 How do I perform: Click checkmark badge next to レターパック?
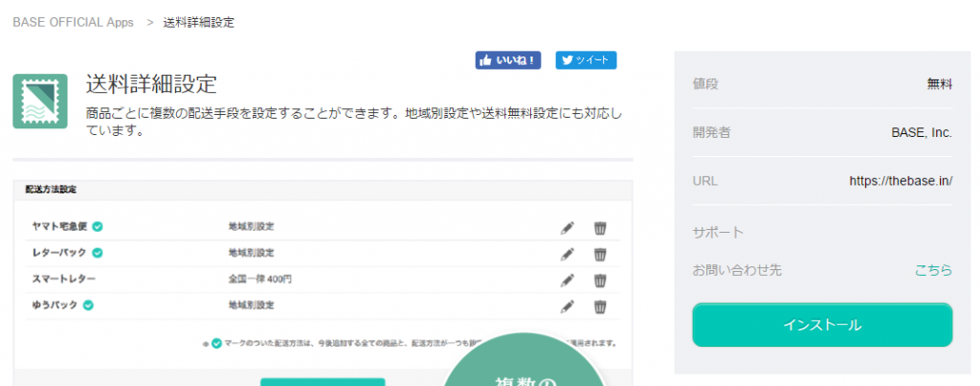[x=98, y=253]
